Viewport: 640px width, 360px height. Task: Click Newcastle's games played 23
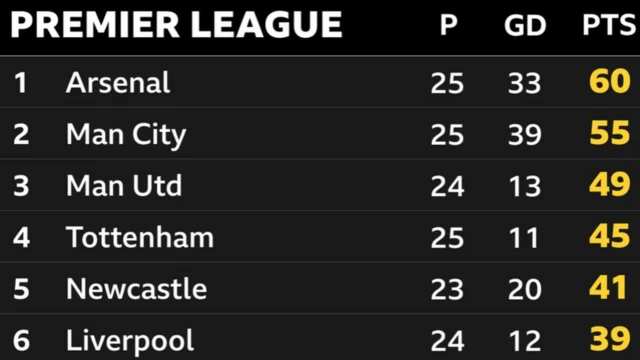click(x=447, y=289)
